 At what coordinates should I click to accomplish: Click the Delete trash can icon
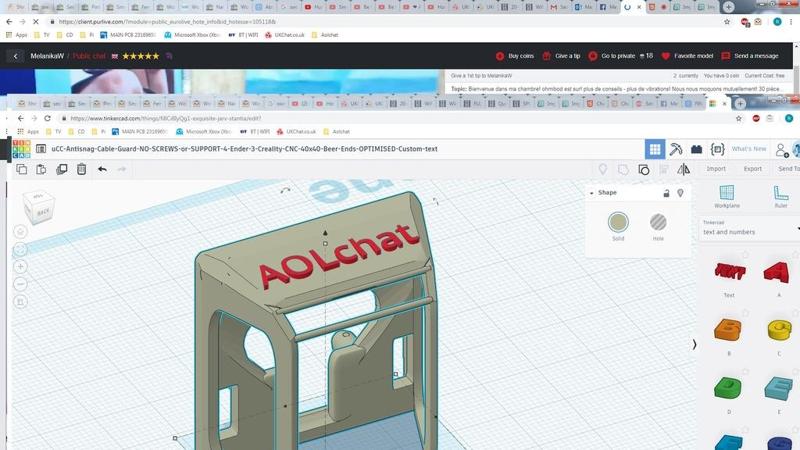(x=82, y=169)
